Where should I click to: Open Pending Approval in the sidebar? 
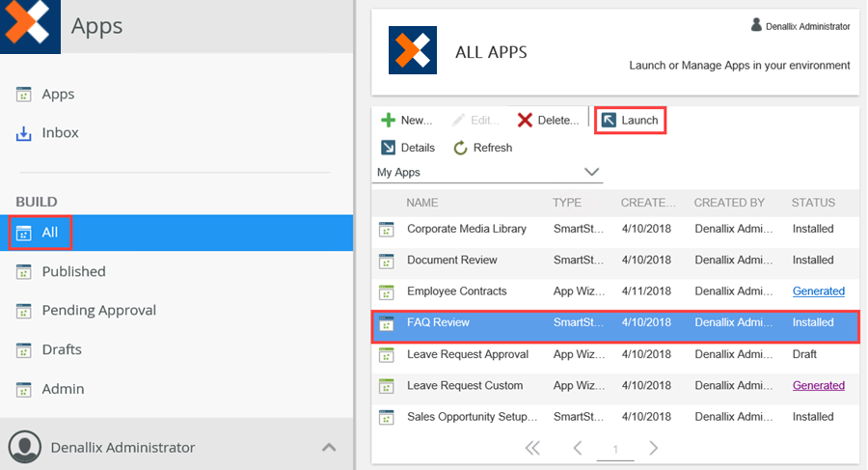click(98, 311)
